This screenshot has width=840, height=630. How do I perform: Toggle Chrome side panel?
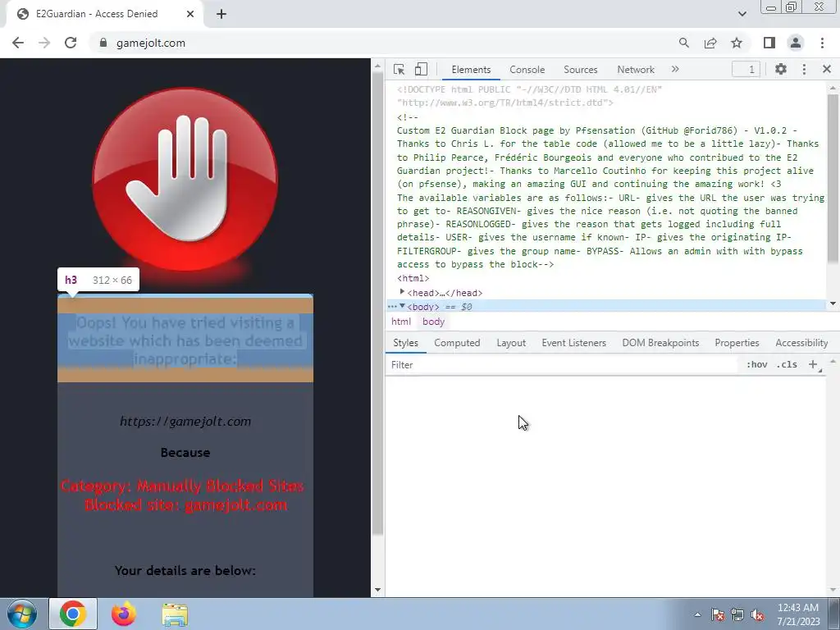769,43
